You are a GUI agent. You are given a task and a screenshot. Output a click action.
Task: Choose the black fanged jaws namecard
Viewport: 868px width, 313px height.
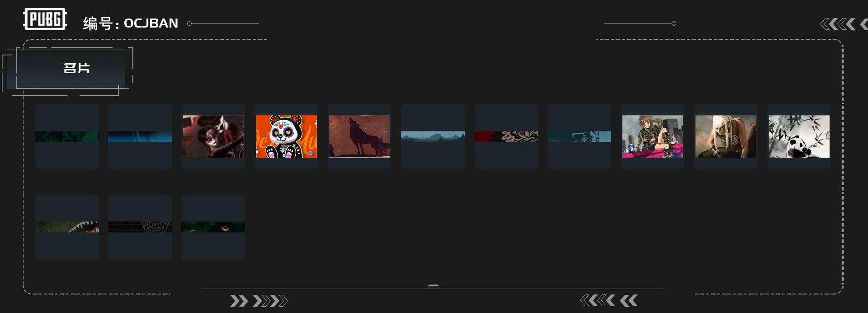[x=140, y=227]
